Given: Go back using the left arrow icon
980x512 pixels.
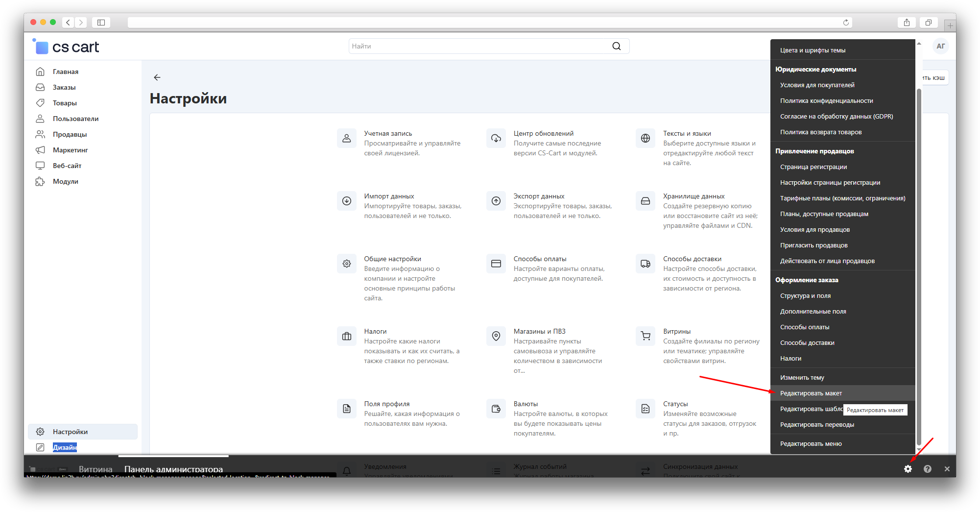Looking at the screenshot, I should click(157, 77).
